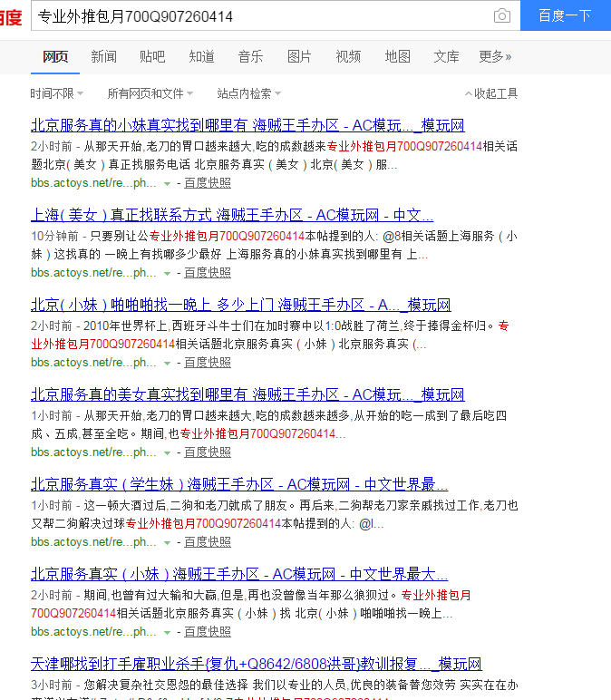This screenshot has width=611, height=700.
Task: Open the camera image search icon
Action: [x=502, y=16]
